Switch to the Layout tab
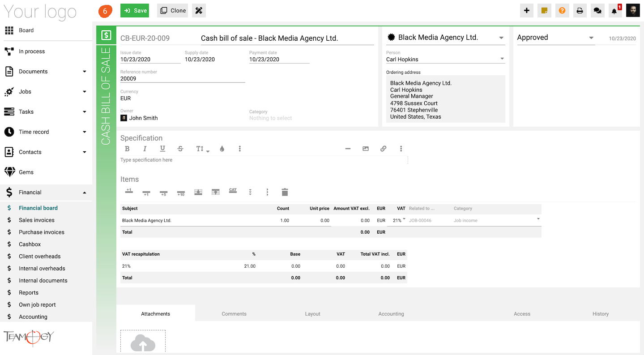The width and height of the screenshot is (644, 355). pyautogui.click(x=312, y=314)
